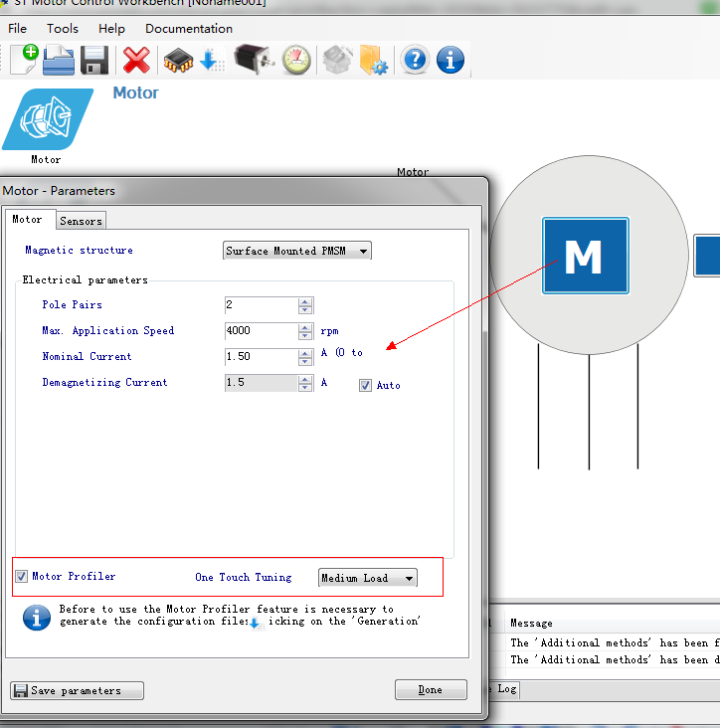Image resolution: width=720 pixels, height=728 pixels.
Task: Open help with the question mark icon
Action: (415, 60)
